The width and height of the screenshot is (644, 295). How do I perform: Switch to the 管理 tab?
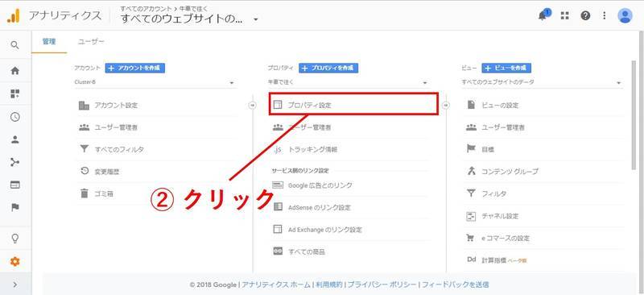pyautogui.click(x=49, y=42)
